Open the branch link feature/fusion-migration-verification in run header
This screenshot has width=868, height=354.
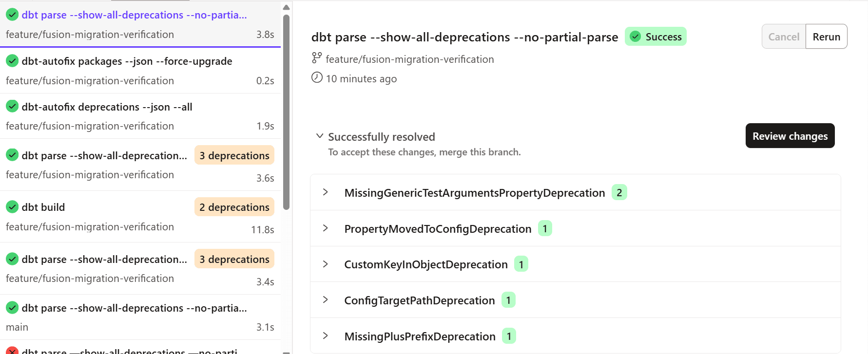coord(410,59)
